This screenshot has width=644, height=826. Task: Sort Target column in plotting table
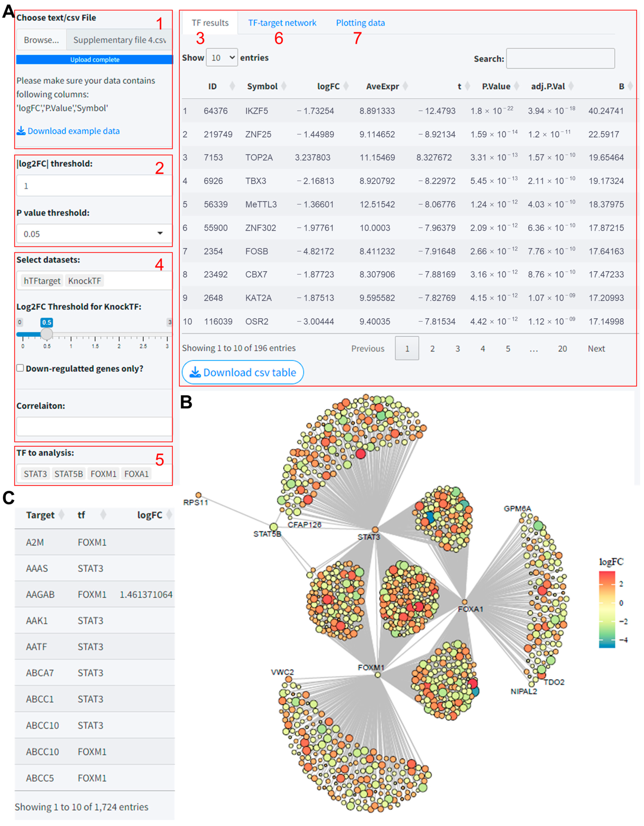pyautogui.click(x=61, y=515)
